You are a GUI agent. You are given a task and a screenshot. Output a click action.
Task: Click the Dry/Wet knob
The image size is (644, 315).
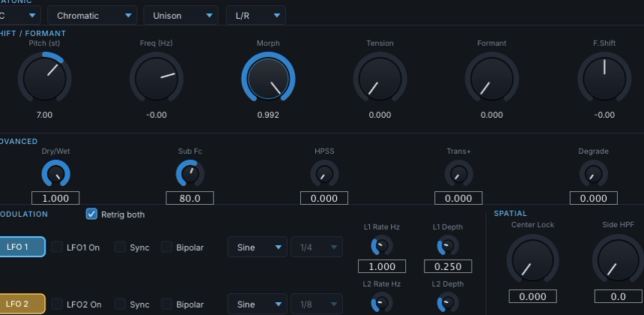tap(56, 174)
